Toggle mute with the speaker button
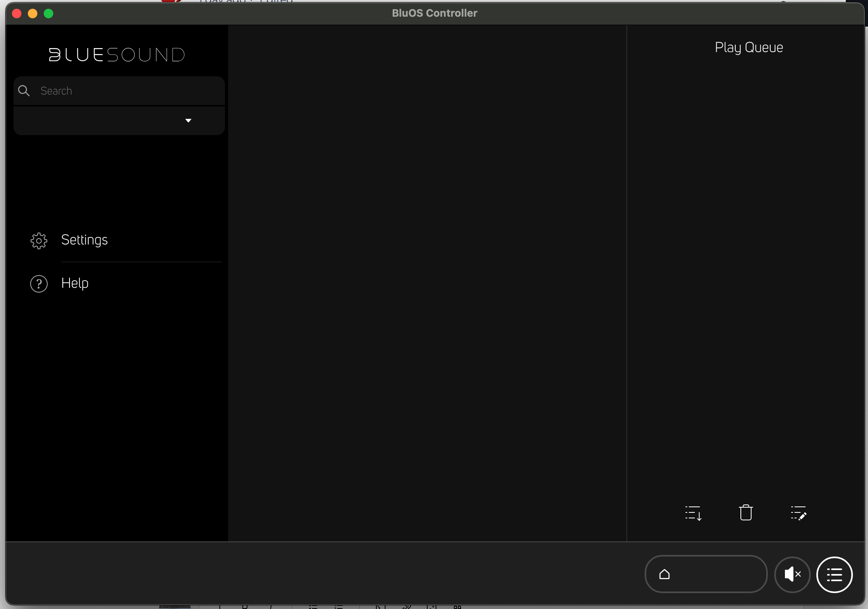Image resolution: width=868 pixels, height=609 pixels. (792, 574)
